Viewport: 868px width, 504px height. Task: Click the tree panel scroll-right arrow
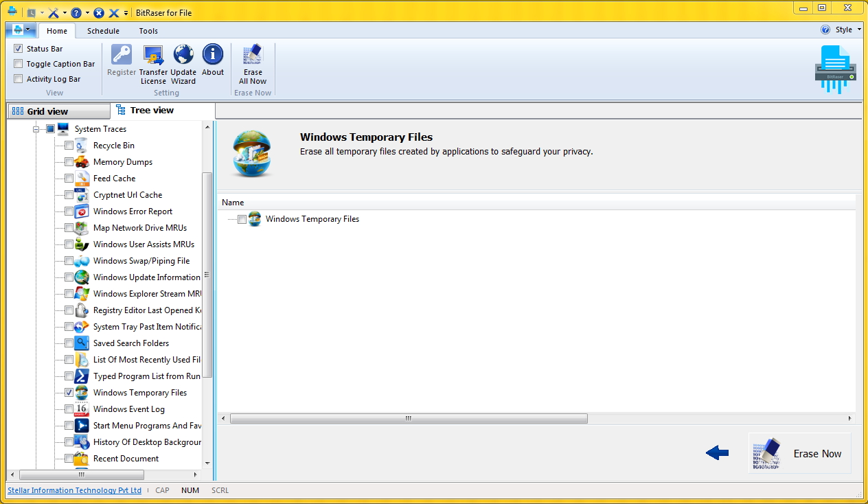coord(195,474)
